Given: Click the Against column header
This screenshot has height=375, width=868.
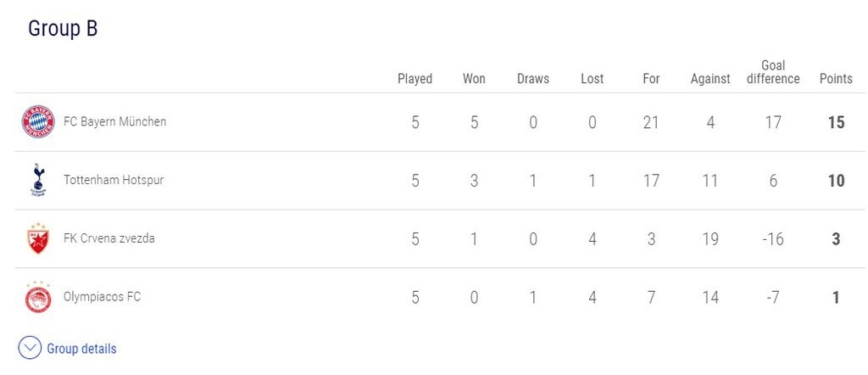Looking at the screenshot, I should 710,79.
